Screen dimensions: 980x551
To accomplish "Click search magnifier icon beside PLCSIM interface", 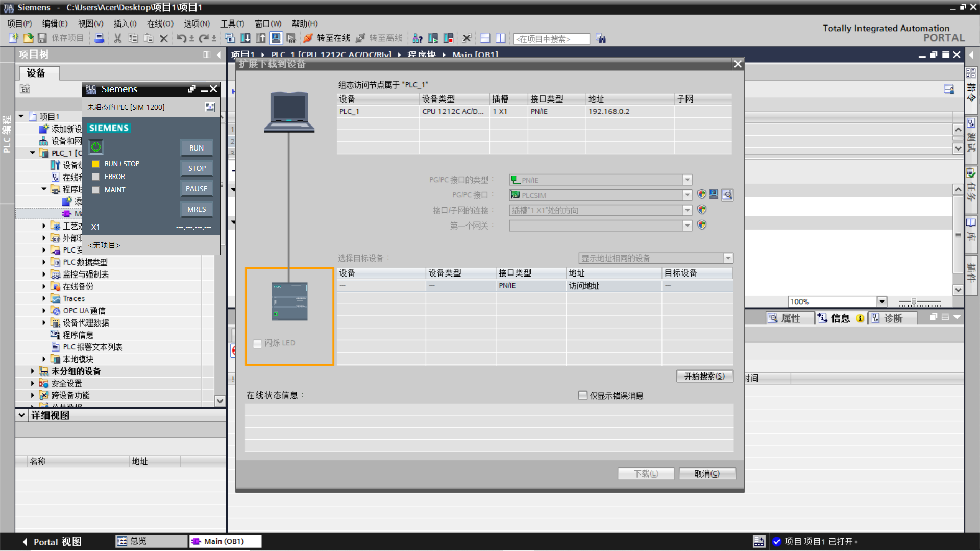I will pos(727,195).
